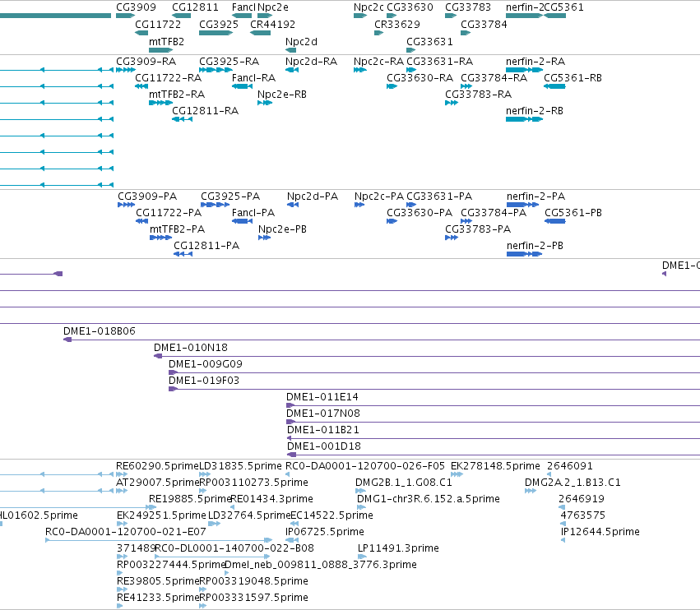Click the CG11722-RA transcript
The height and width of the screenshot is (610, 700).
coord(141,86)
